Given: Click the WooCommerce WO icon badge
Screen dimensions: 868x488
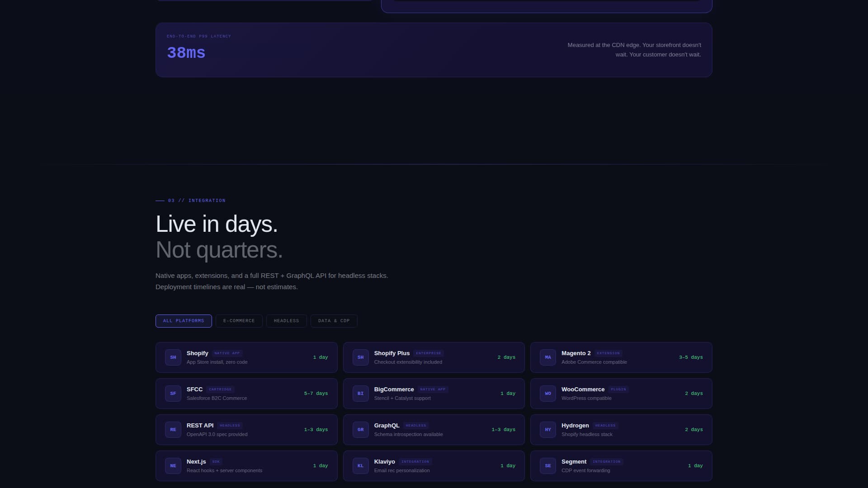Looking at the screenshot, I should [x=548, y=394].
